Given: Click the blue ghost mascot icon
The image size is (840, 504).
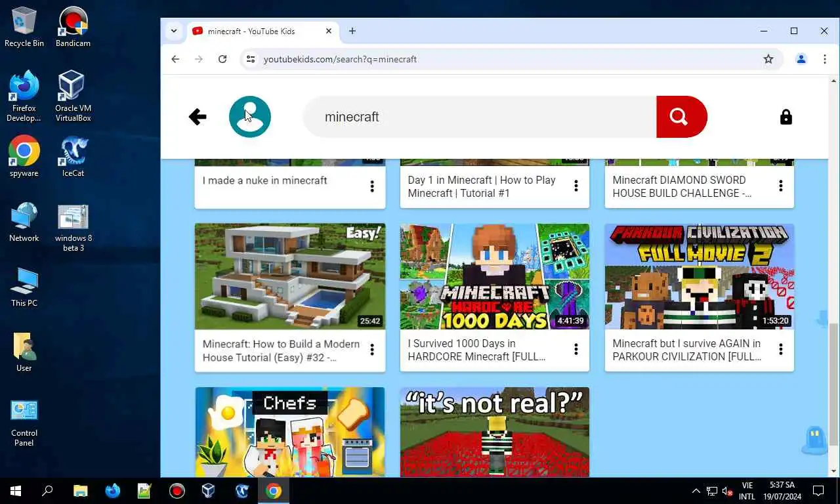Looking at the screenshot, I should point(814,440).
